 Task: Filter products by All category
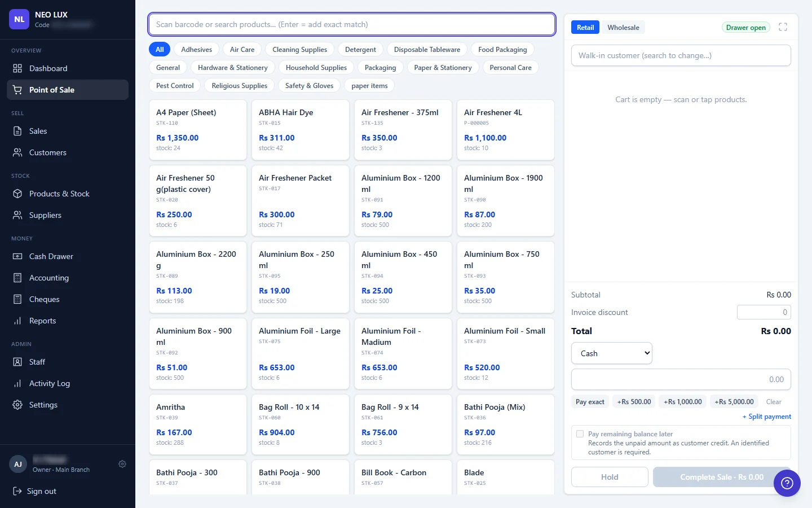(160, 50)
